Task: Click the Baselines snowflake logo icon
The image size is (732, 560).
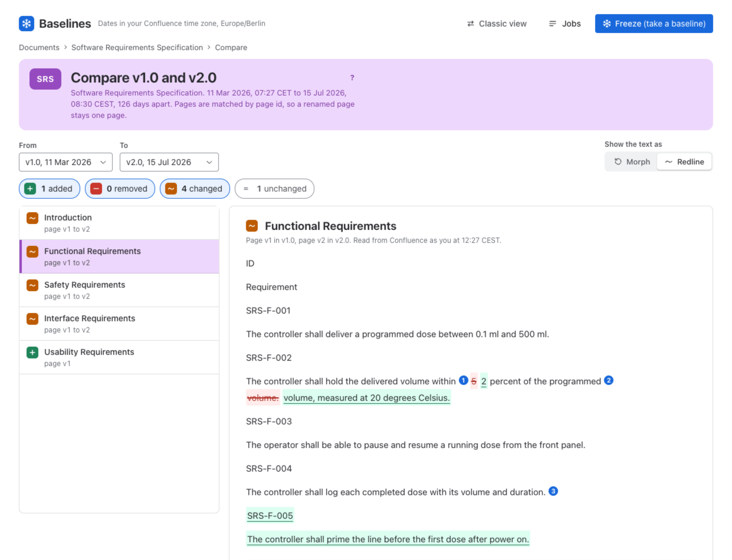Action: 26,24
